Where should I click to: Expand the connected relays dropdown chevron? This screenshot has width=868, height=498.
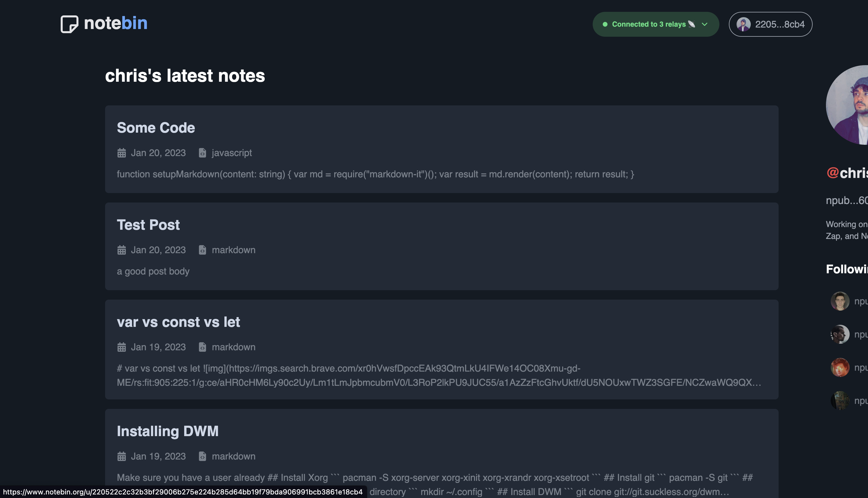(705, 24)
